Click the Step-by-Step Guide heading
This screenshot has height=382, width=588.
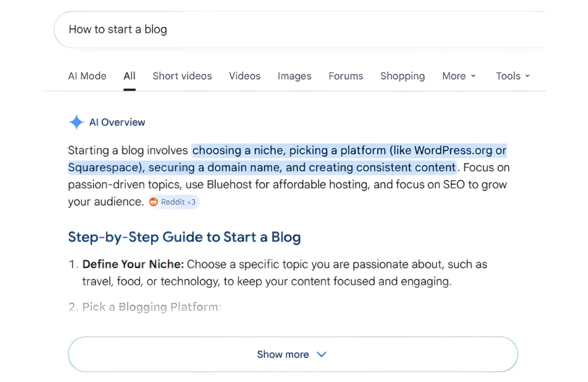pos(184,237)
